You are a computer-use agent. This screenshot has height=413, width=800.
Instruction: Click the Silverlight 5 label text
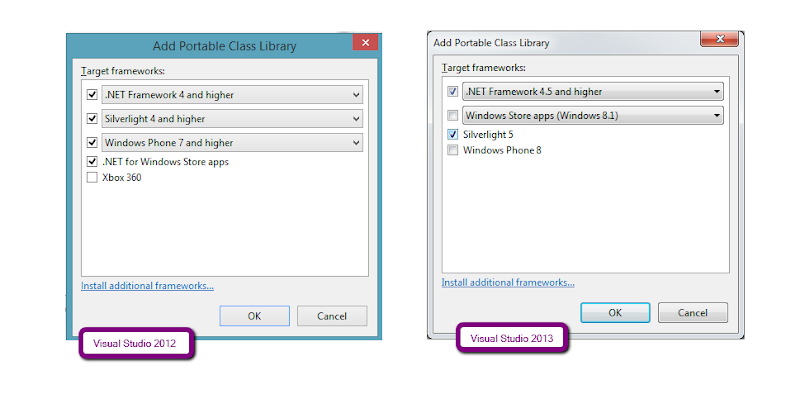(x=488, y=135)
